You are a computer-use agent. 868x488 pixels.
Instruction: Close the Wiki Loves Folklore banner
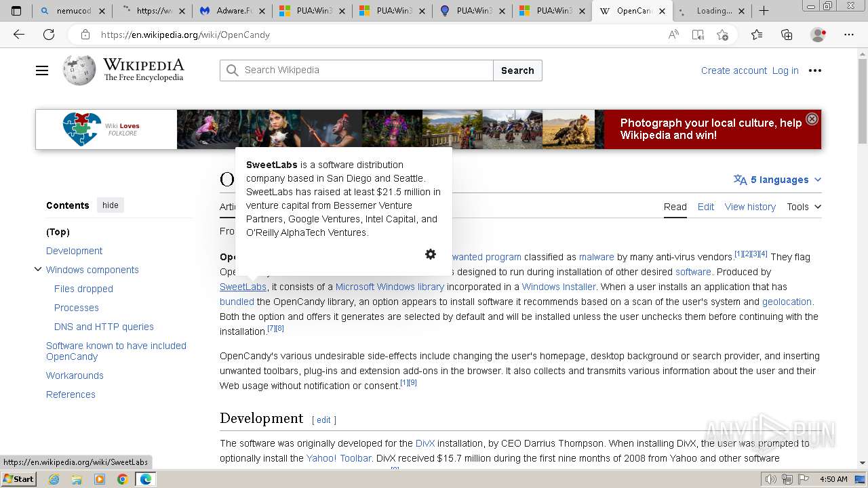pyautogui.click(x=812, y=119)
